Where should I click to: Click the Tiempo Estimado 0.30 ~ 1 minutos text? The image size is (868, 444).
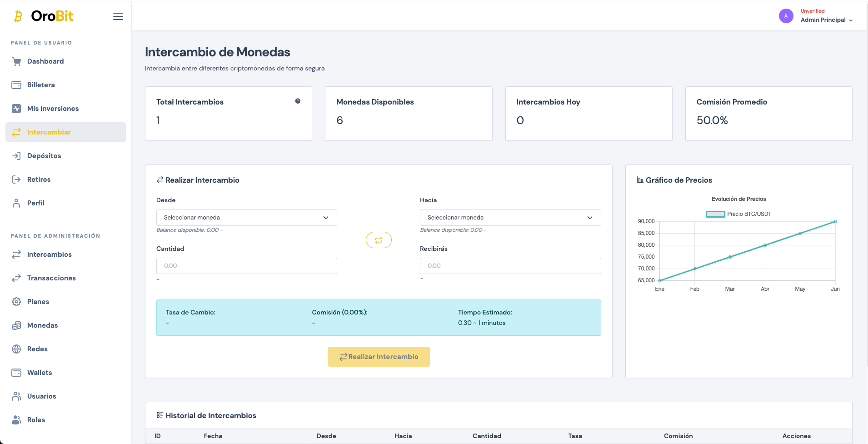tap(482, 323)
